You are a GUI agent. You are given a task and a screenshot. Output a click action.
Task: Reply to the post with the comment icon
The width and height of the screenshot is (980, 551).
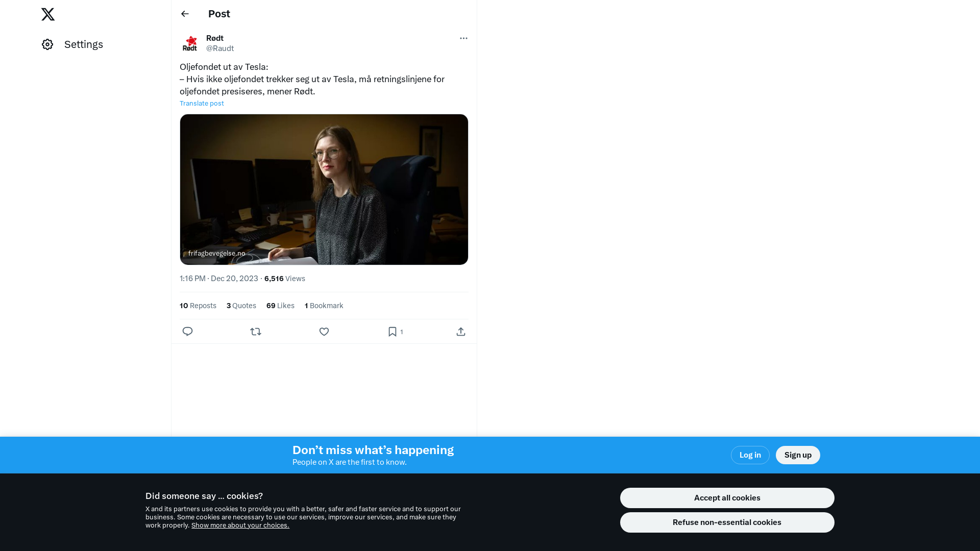[x=187, y=332]
